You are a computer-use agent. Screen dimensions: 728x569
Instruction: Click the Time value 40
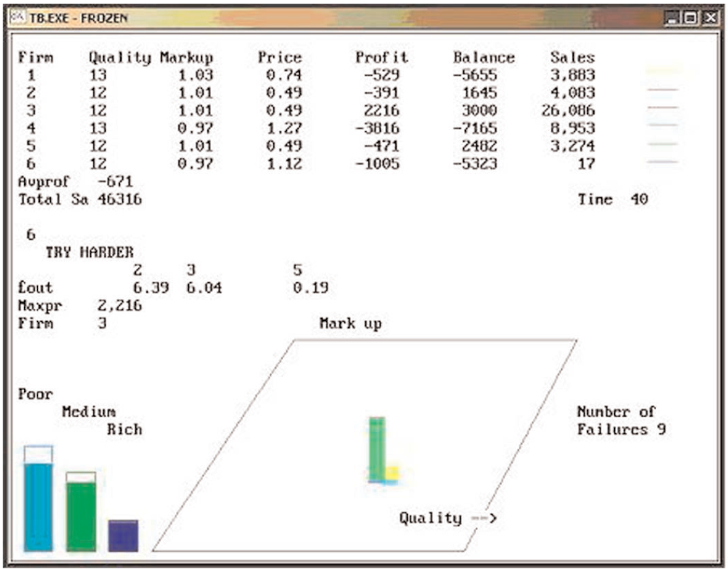(x=638, y=200)
